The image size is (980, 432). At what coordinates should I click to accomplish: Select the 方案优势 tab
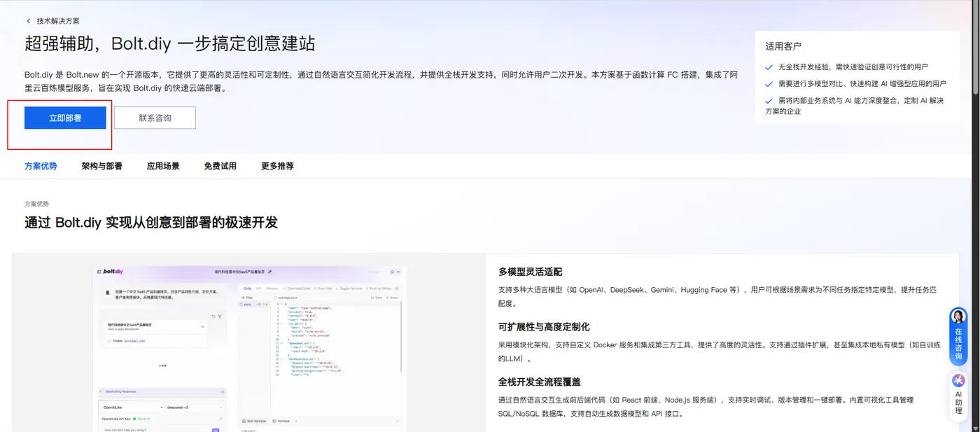point(41,166)
